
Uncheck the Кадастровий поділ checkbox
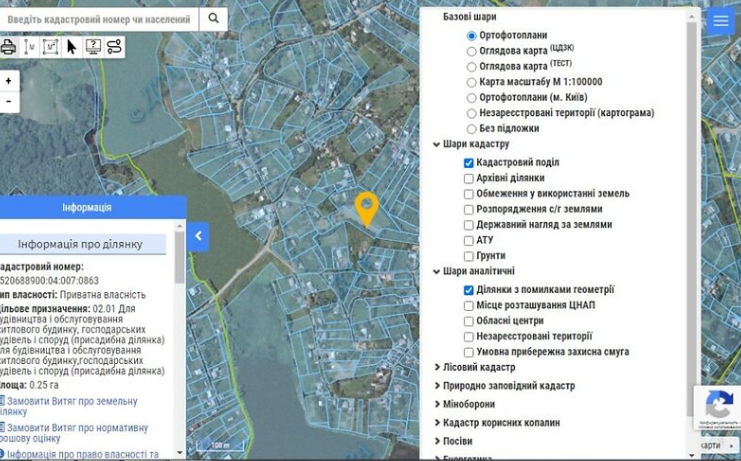468,163
